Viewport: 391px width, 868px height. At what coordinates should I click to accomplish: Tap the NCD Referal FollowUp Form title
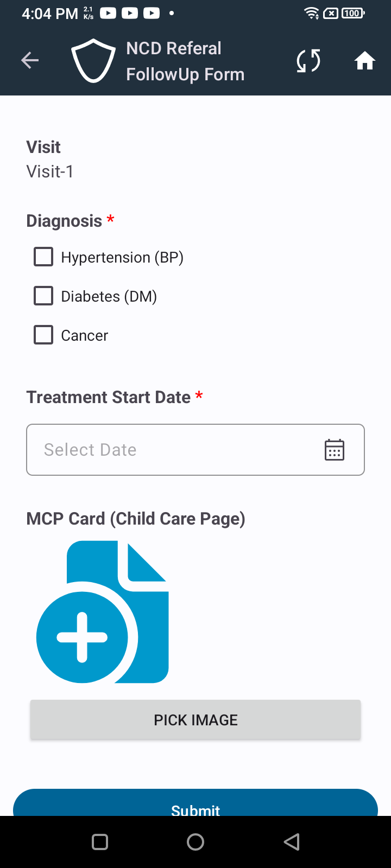(185, 61)
